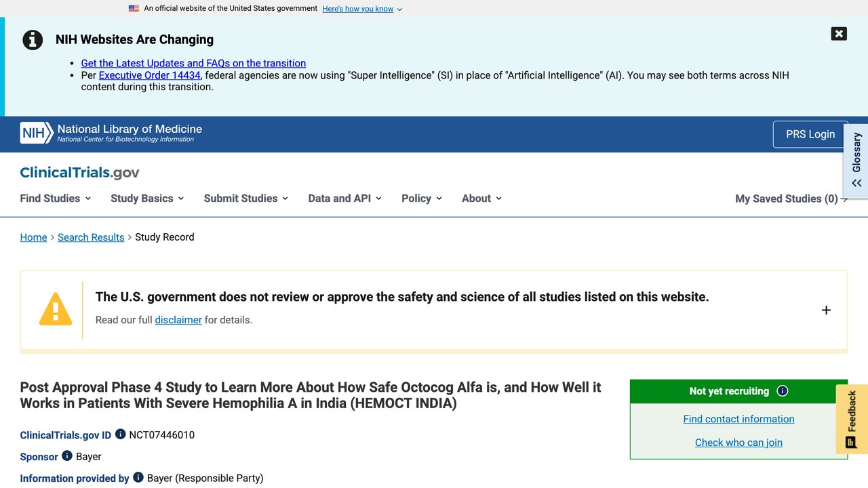Go to My Saved Studies

pyautogui.click(x=791, y=199)
